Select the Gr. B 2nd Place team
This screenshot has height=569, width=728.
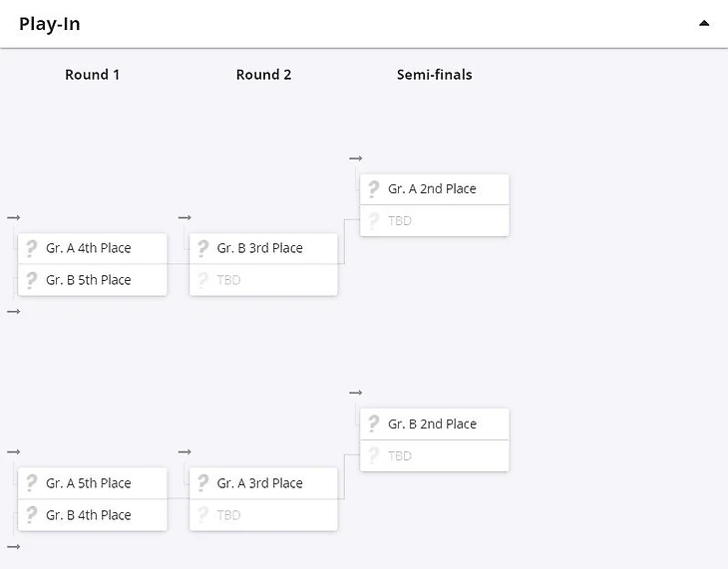point(434,424)
